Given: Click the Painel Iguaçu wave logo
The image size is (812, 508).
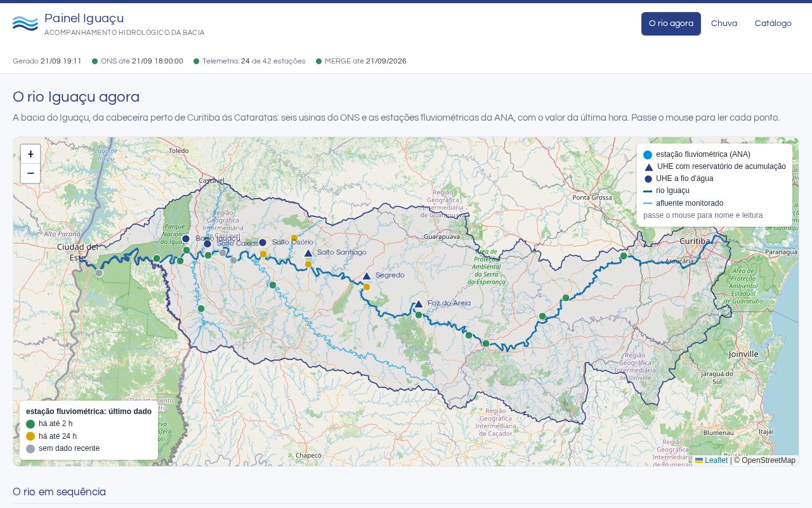Looking at the screenshot, I should click(25, 23).
